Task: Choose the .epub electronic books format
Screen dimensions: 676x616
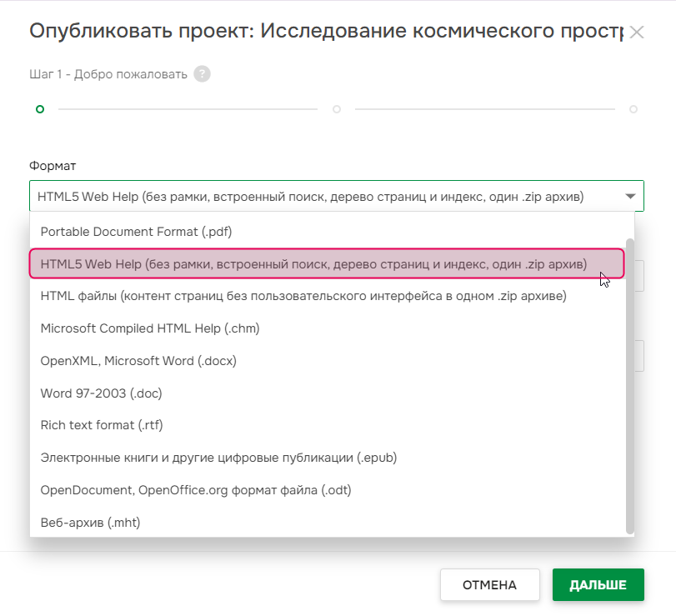Action: [217, 458]
